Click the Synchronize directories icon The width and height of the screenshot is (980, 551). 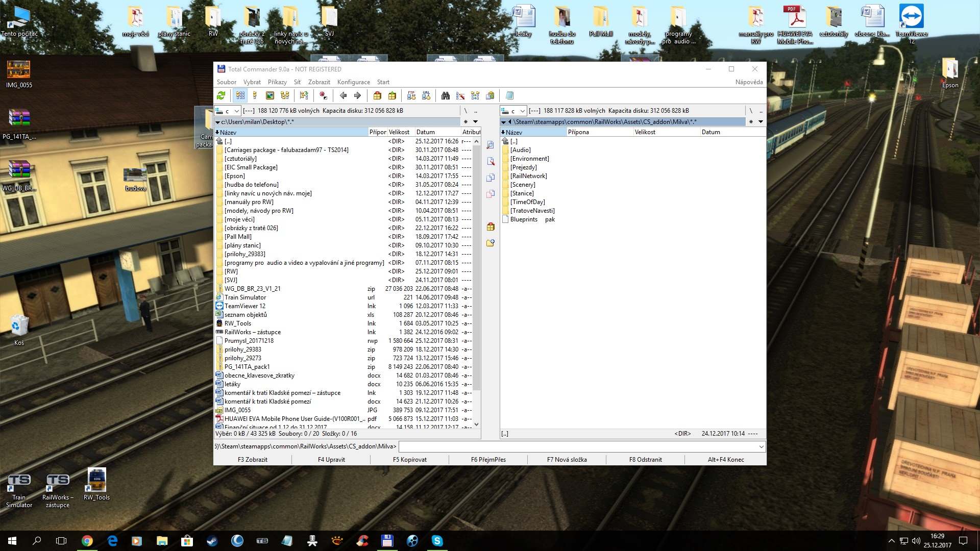(475, 95)
